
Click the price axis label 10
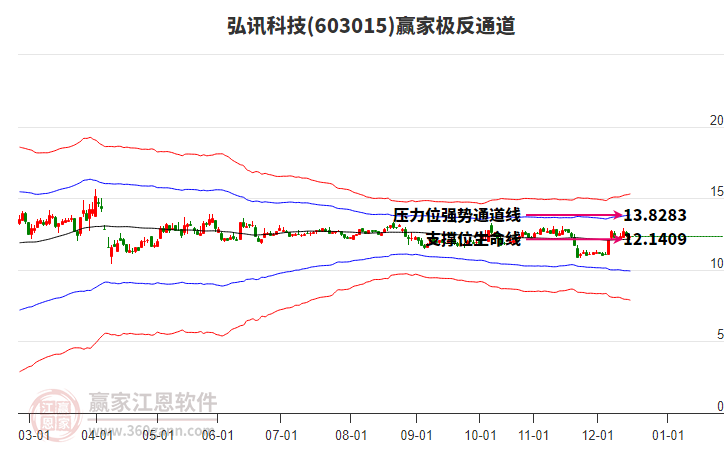click(716, 263)
